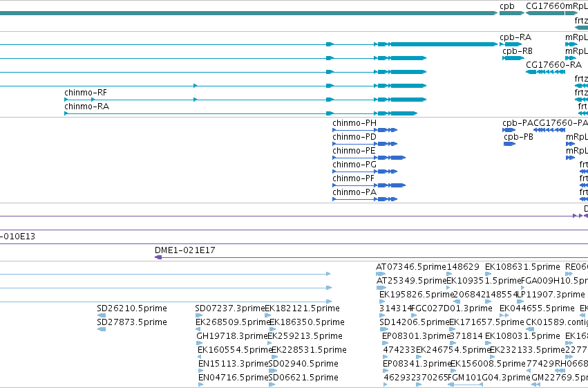
Task: Click the EK160554.5prime EST label
Action: click(x=235, y=350)
